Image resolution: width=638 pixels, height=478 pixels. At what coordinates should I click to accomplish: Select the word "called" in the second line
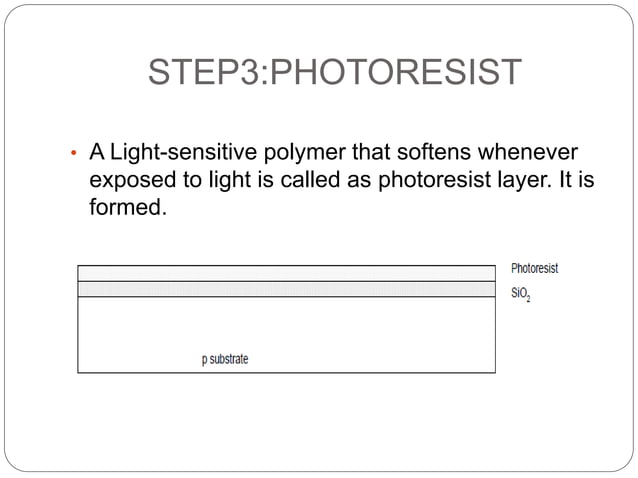pos(310,179)
